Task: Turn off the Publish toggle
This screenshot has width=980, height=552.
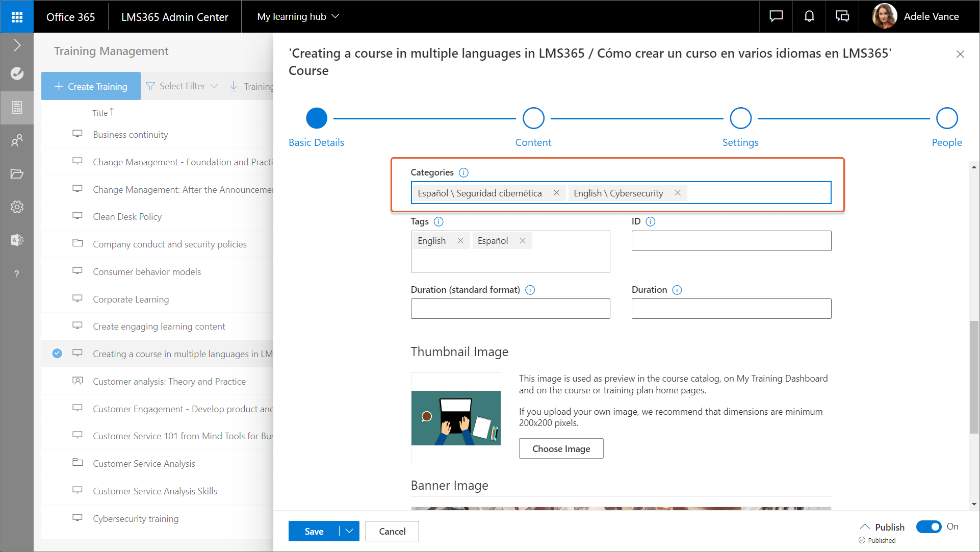Action: [929, 526]
